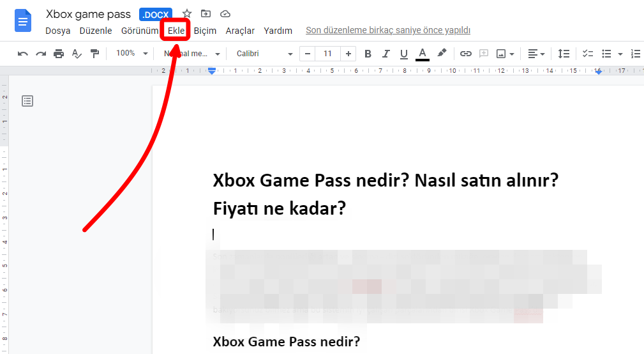Toggle underline formatting
Viewport: 644px width, 354px height.
(403, 54)
